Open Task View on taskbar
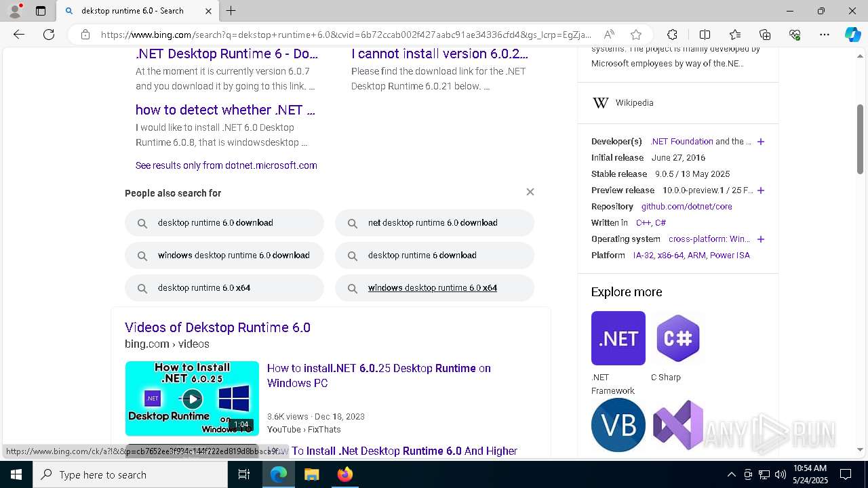Screen dimensions: 868x488 [244, 474]
